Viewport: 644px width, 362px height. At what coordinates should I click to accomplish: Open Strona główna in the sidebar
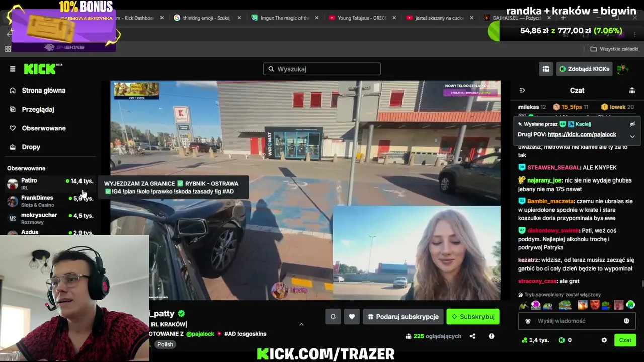tap(44, 90)
